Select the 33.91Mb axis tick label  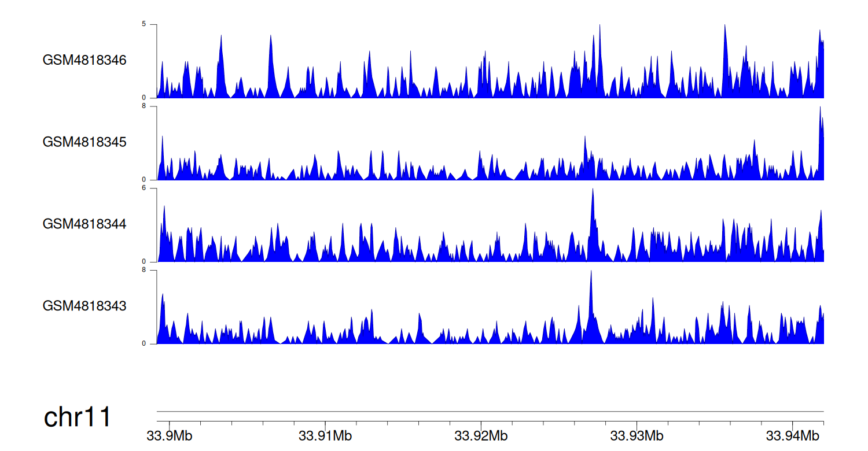[325, 435]
